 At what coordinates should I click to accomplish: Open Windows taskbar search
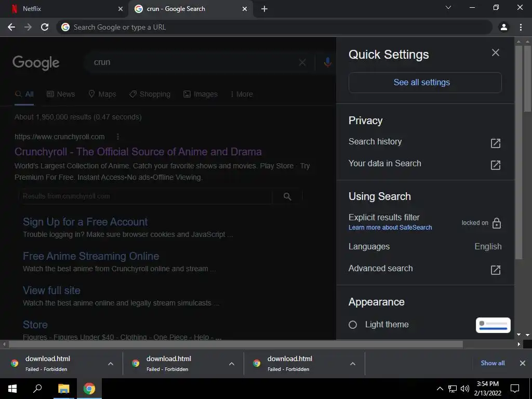[37, 389]
